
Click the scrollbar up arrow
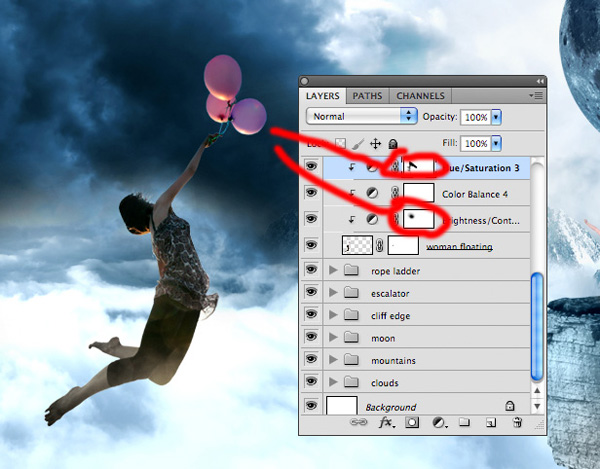click(537, 391)
